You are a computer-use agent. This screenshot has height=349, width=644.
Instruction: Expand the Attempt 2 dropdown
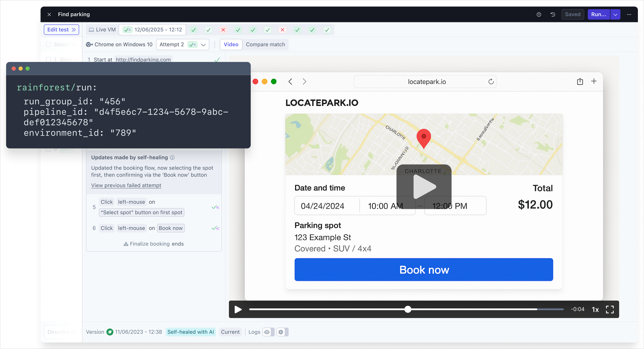(203, 45)
